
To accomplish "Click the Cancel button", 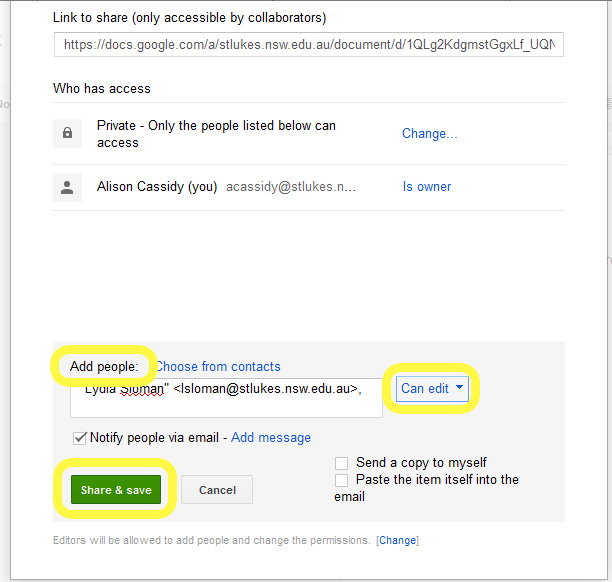I will coord(217,490).
